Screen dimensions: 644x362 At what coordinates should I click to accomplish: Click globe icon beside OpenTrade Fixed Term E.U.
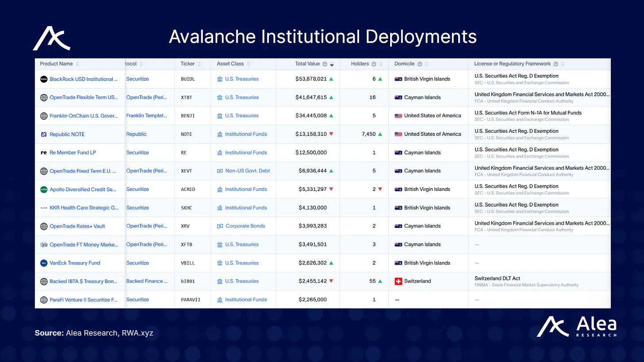pos(44,171)
